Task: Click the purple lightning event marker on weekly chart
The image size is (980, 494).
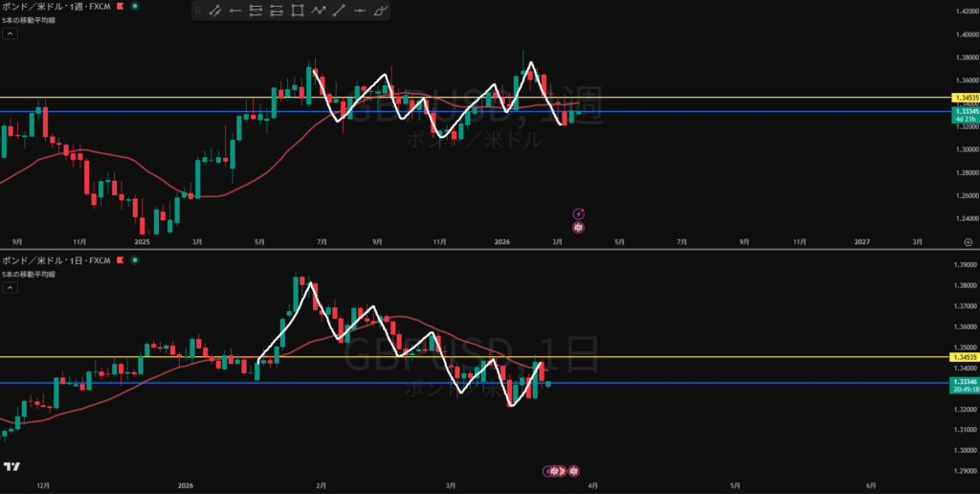Action: (x=578, y=213)
